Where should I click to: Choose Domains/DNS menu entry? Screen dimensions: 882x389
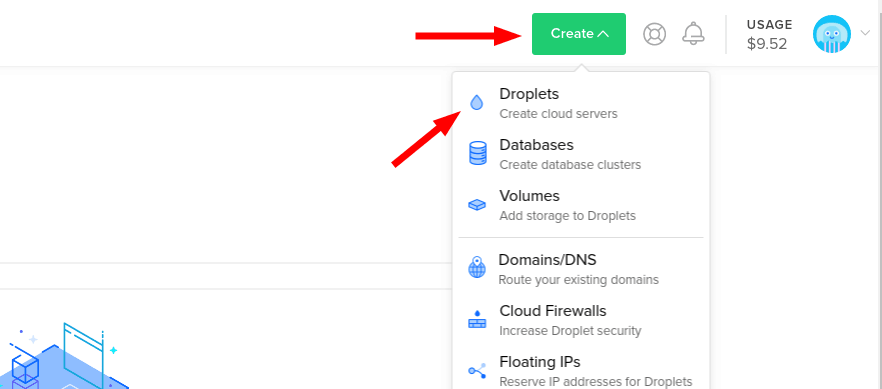[x=580, y=269]
